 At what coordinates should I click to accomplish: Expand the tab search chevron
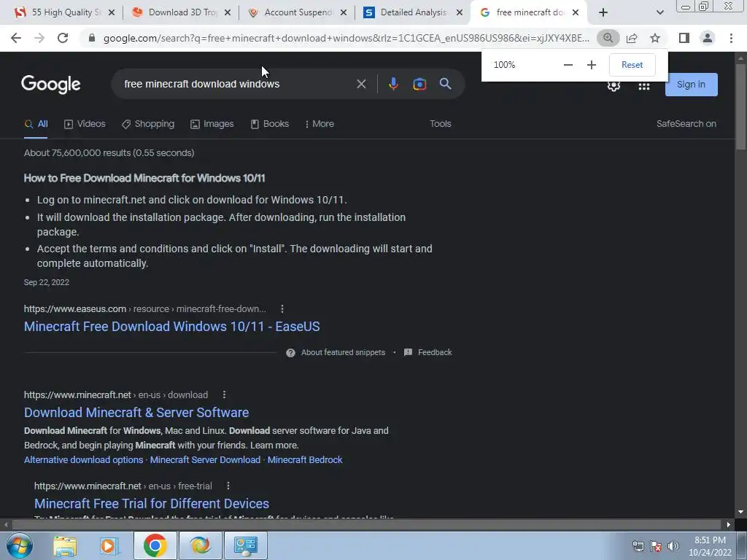(659, 13)
